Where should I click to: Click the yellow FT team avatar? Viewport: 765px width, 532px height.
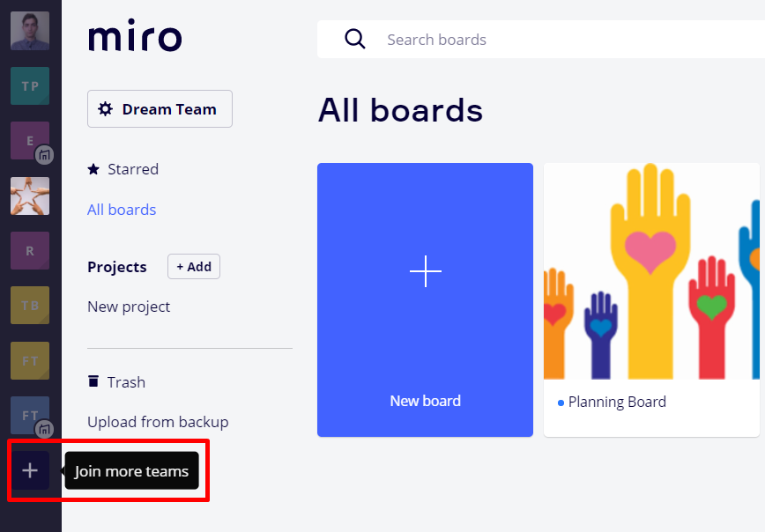pyautogui.click(x=30, y=360)
